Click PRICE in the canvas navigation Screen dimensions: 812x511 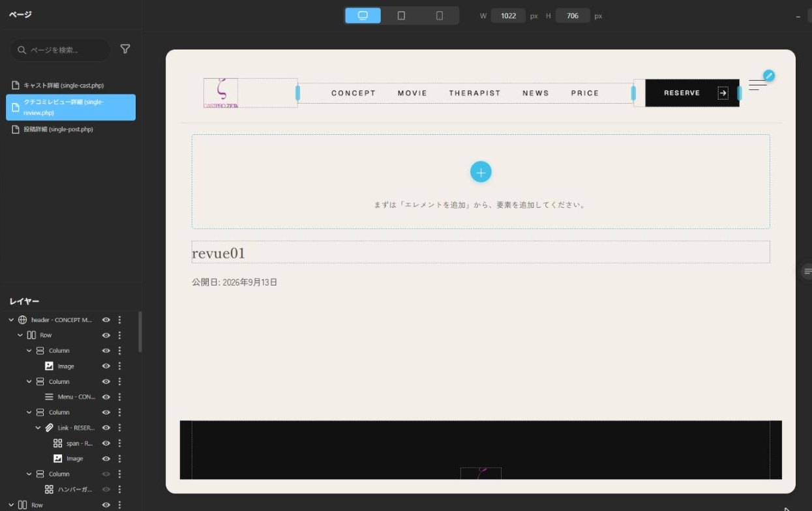(585, 93)
